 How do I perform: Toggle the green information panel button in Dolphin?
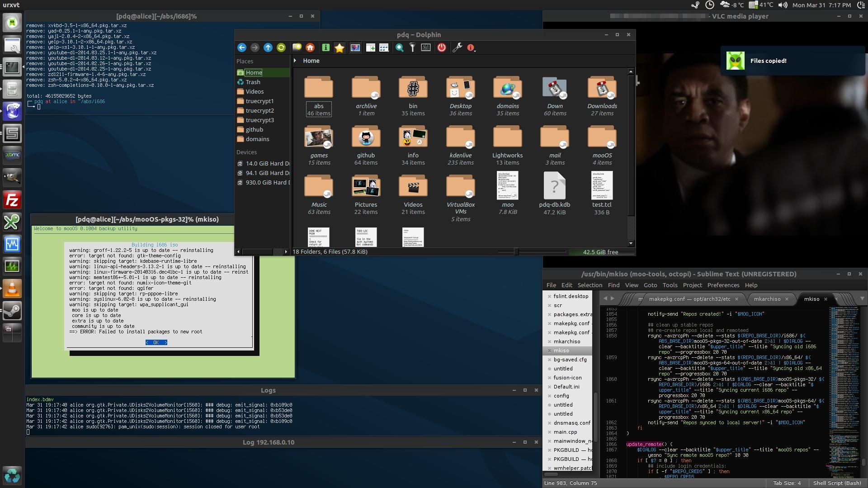click(325, 47)
